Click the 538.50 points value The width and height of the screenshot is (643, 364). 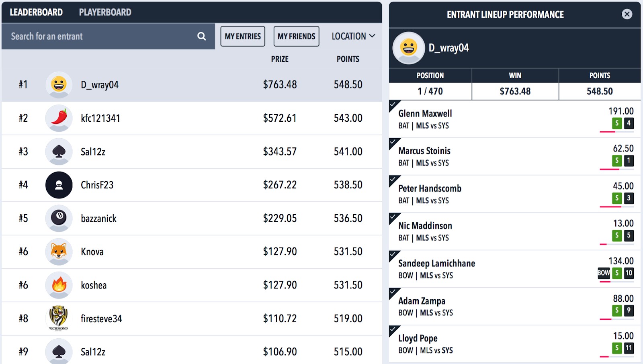(x=348, y=185)
